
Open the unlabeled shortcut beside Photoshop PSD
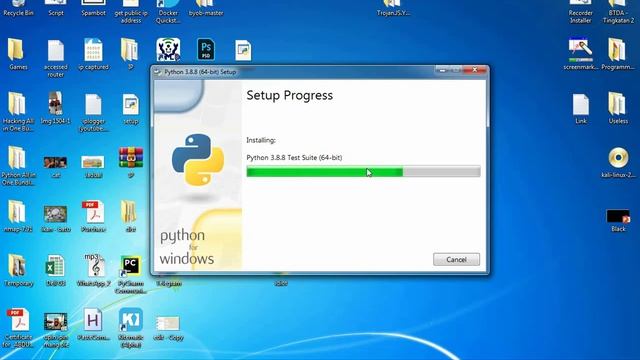click(243, 51)
